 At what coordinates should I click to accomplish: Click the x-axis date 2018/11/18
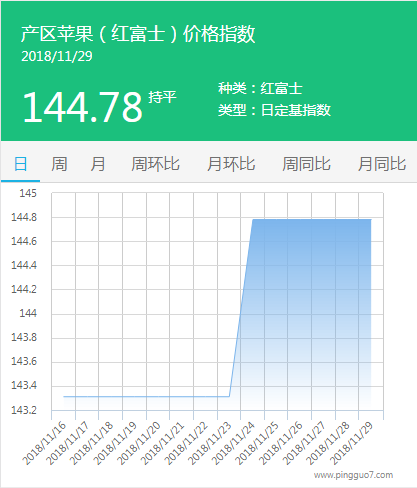91,443
